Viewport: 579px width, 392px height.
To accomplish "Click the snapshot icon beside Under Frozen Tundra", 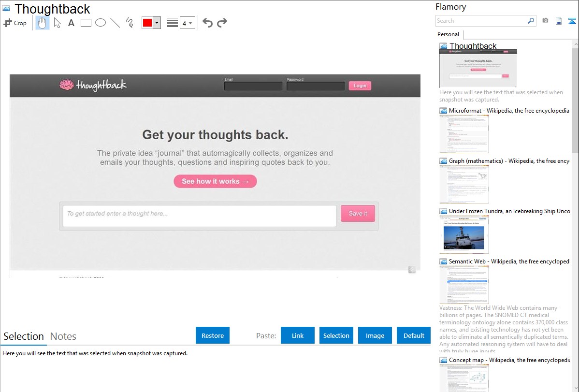I will (443, 211).
